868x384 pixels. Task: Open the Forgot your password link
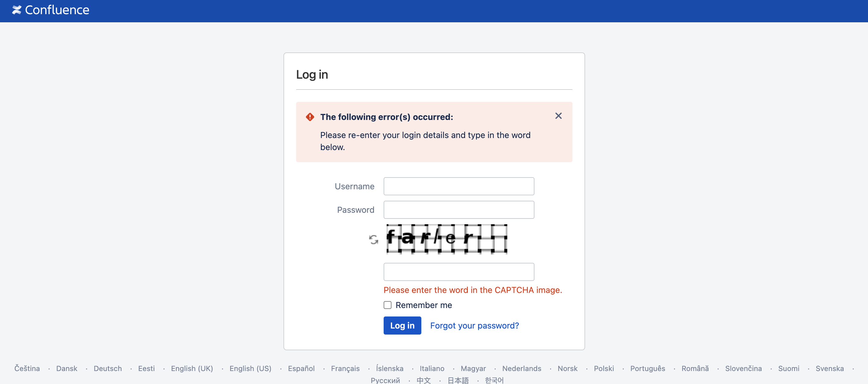tap(474, 326)
